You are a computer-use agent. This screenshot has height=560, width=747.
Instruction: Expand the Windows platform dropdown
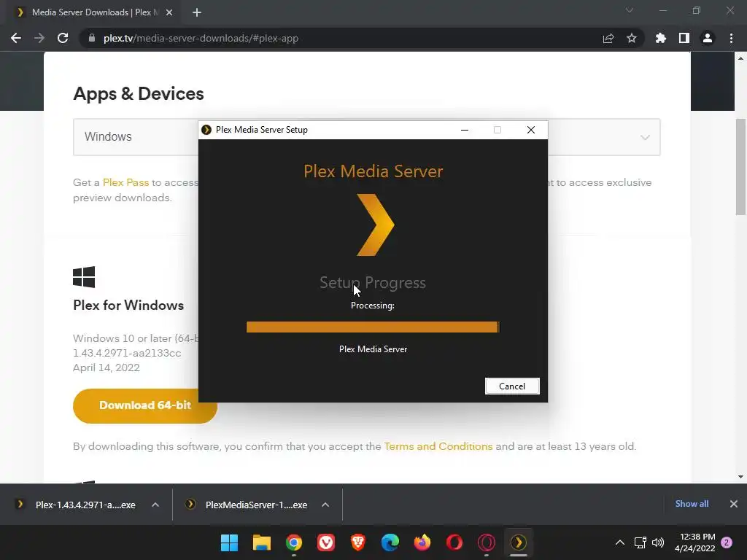pyautogui.click(x=367, y=137)
